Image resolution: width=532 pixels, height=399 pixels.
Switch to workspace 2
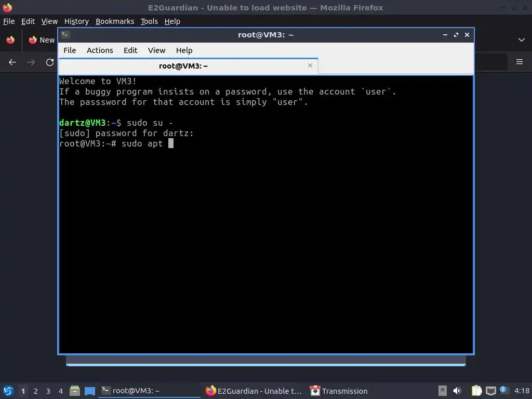click(36, 391)
